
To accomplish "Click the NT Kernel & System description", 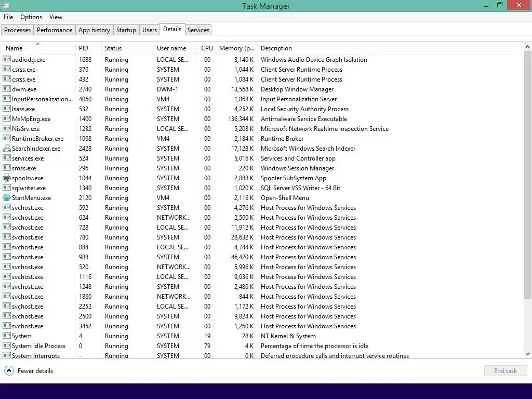I will (288, 336).
